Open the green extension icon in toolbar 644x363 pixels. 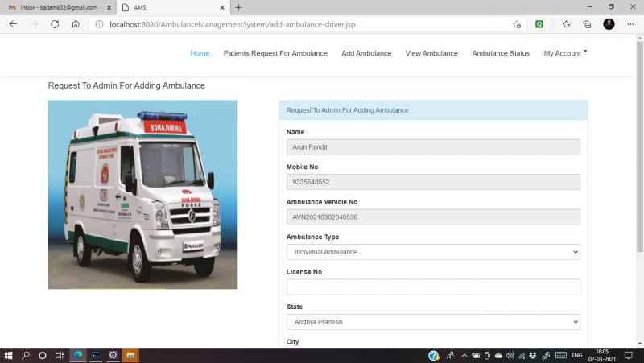(539, 24)
